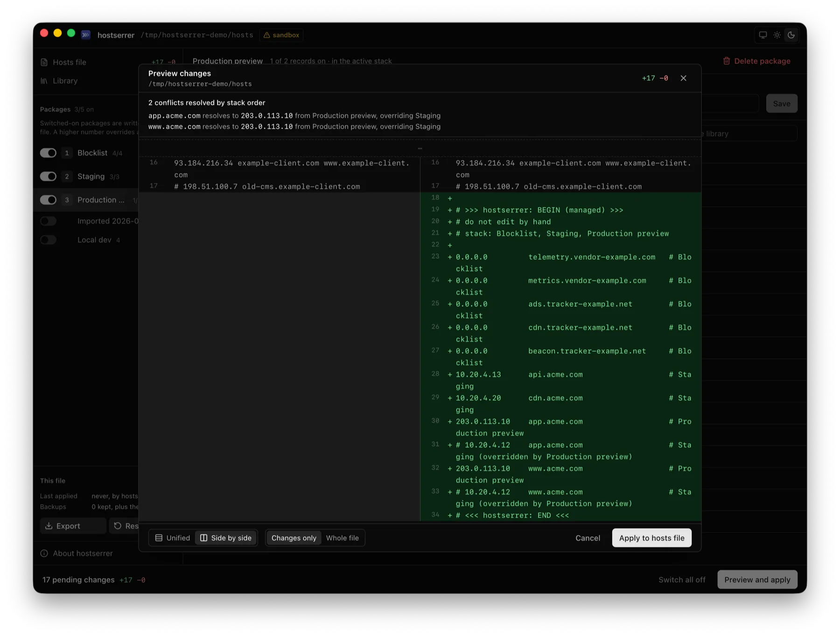Click the Reset button icon in sidebar
840x637 pixels.
point(118,526)
